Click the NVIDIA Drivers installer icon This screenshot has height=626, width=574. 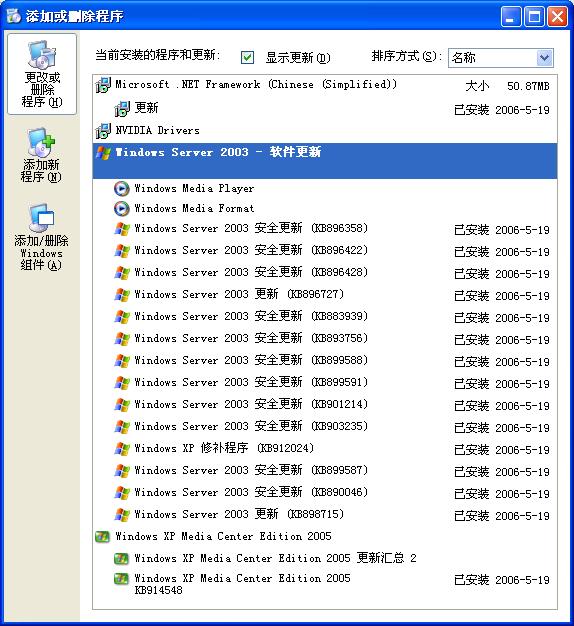coord(103,131)
